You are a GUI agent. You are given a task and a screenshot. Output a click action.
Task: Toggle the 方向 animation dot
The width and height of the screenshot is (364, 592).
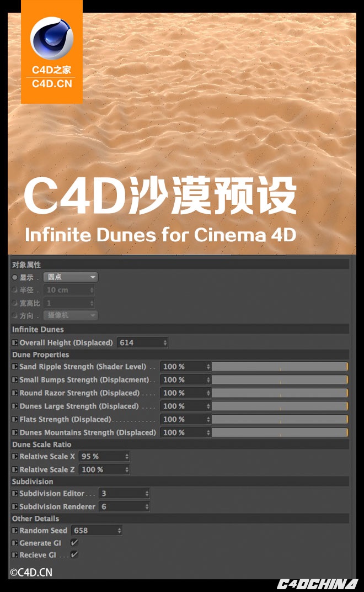(x=15, y=315)
